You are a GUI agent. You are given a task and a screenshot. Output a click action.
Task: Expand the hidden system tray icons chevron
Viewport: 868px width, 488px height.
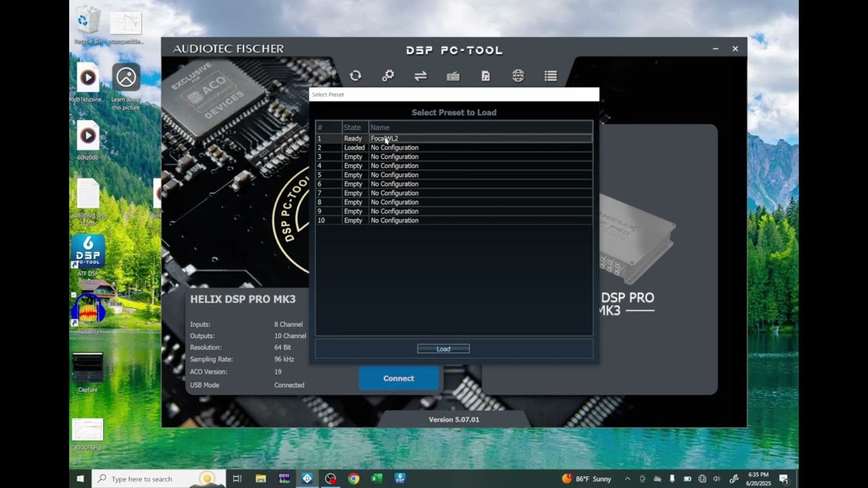[x=627, y=479]
